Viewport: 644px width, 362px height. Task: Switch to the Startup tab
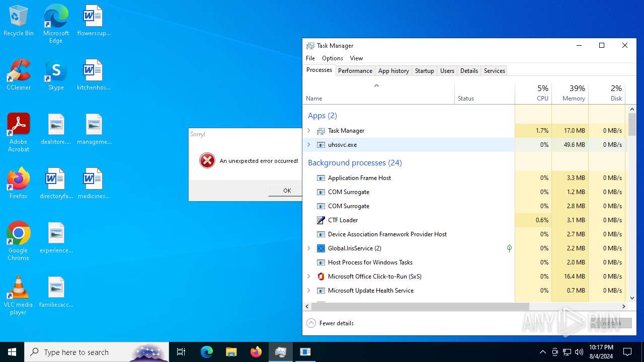[x=424, y=71]
